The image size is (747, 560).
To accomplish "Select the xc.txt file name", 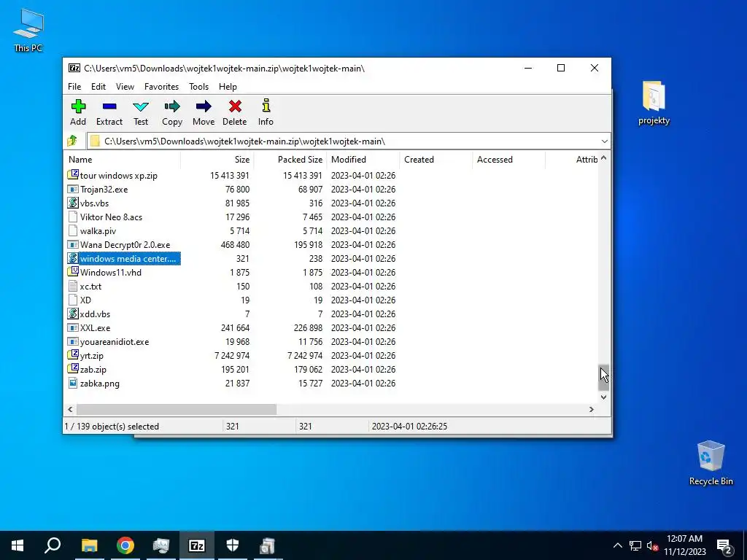I will tap(90, 286).
